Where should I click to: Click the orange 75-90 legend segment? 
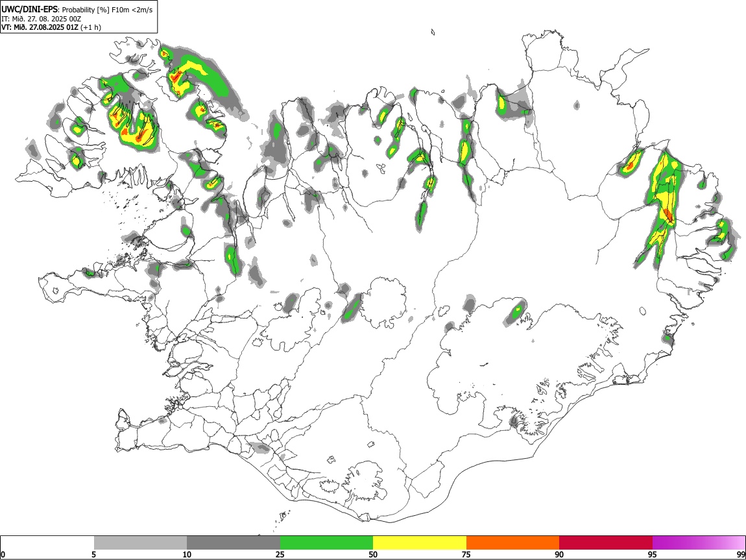point(513,542)
